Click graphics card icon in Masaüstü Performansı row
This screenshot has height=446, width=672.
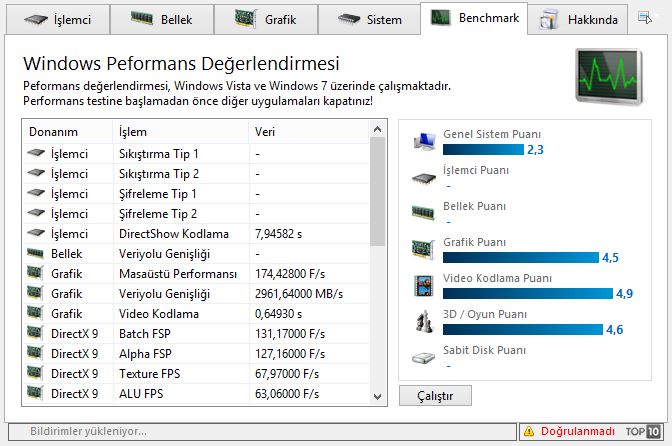click(35, 273)
